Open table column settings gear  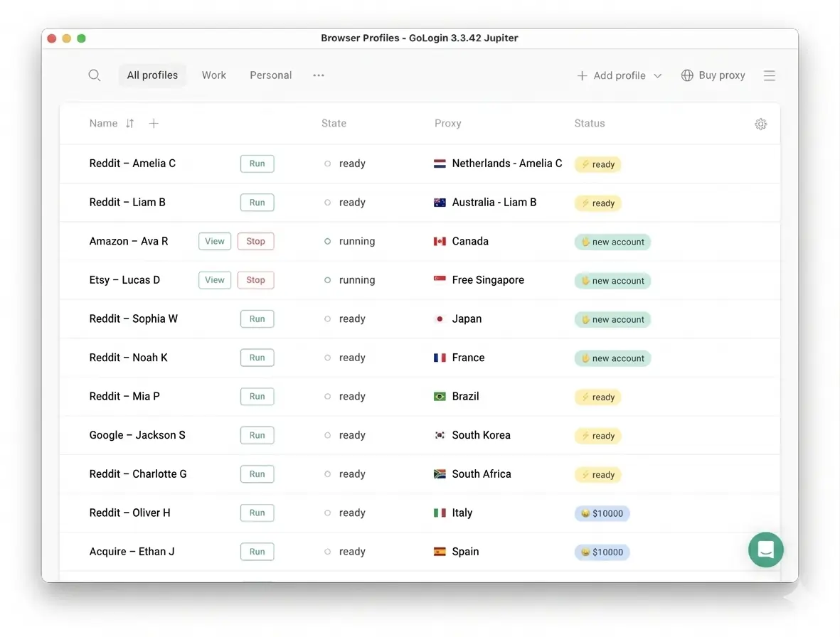click(760, 124)
